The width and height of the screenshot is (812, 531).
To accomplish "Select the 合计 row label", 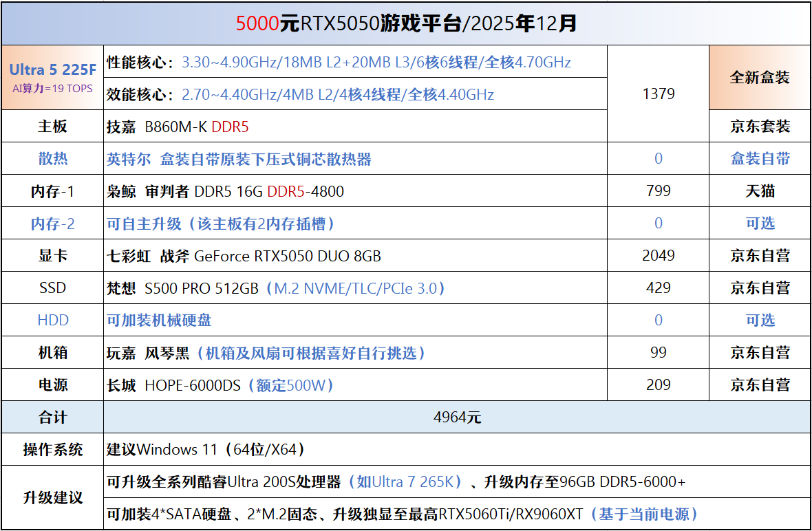I will coord(53,417).
